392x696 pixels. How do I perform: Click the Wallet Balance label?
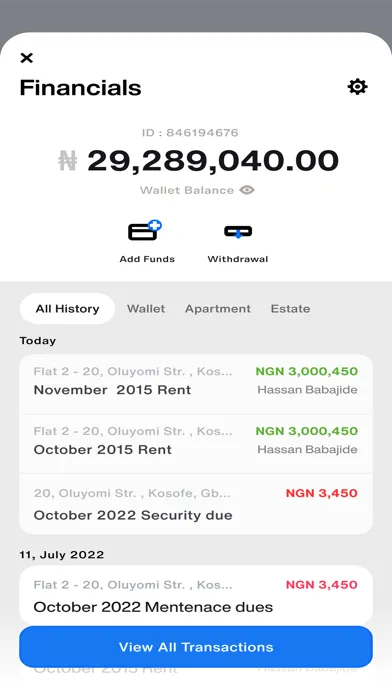click(x=187, y=190)
